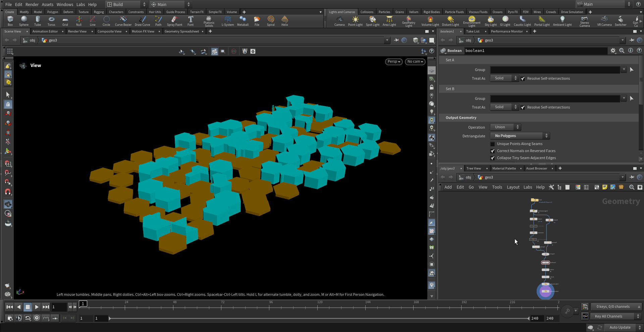644x332 pixels.
Task: Add a Torus from the shelf
Action: (51, 21)
